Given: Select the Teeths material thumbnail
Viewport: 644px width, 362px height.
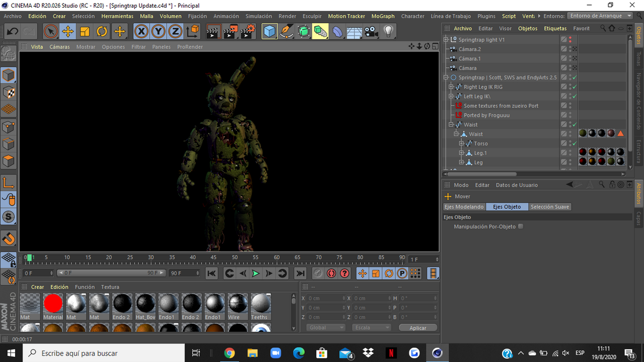Looking at the screenshot, I should 261,307.
